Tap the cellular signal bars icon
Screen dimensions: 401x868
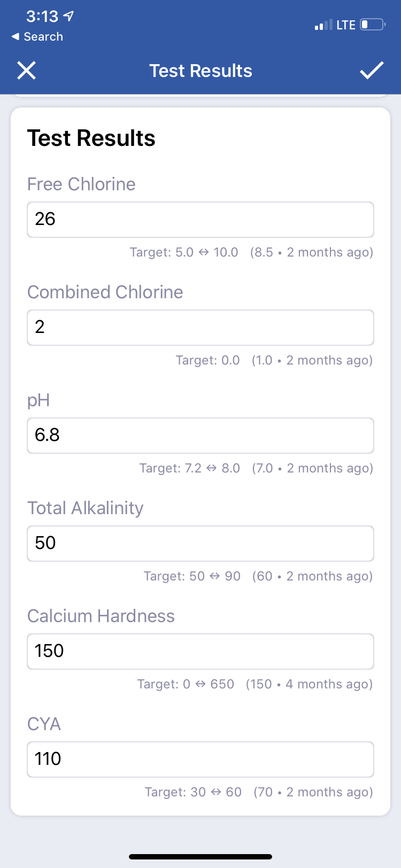(323, 25)
